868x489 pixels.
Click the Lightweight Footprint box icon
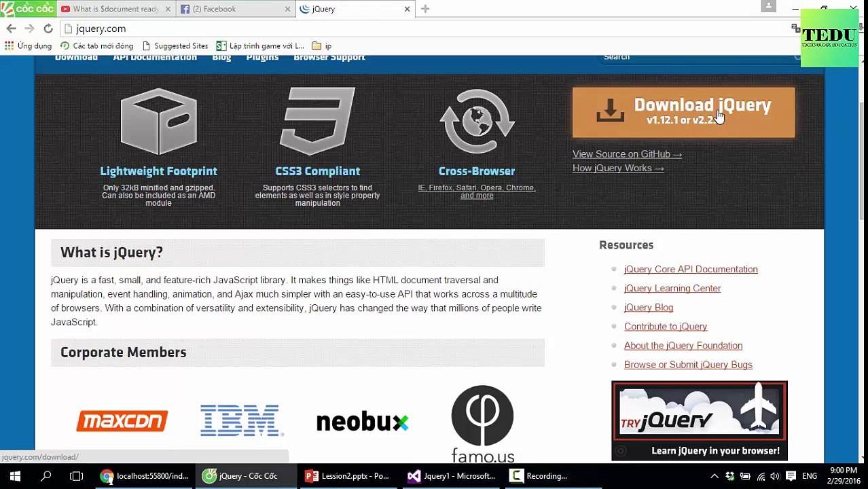coord(159,122)
